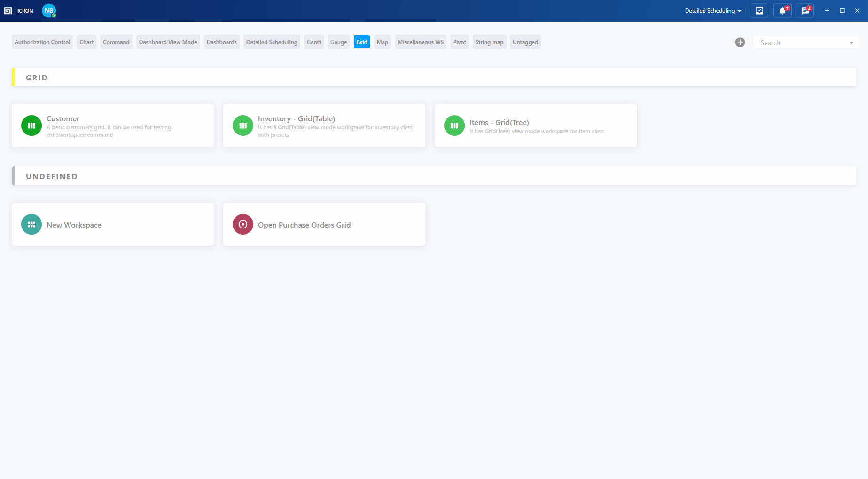Expand the Search box dropdown arrow
Screen dimensions: 868x479
tap(852, 43)
